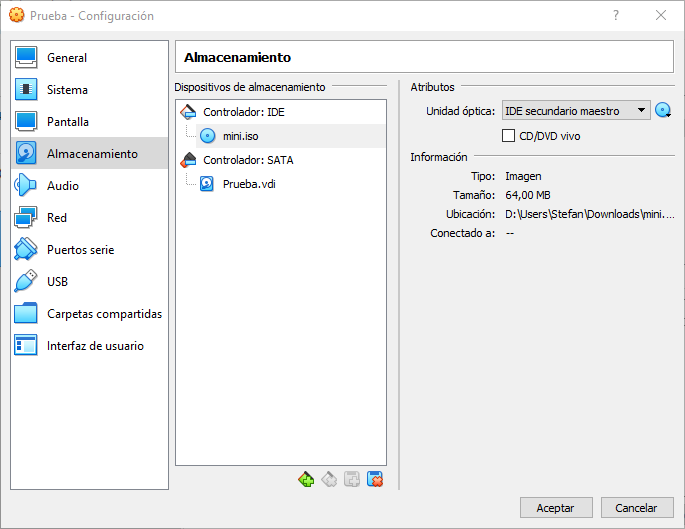The height and width of the screenshot is (529, 685).
Task: Select the Prueba.vdi hard disk entry
Action: tap(247, 184)
